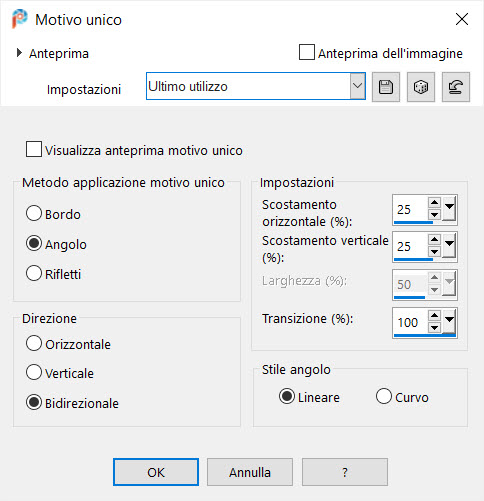
Task: Close the Motivo unico dialog
Action: (462, 19)
